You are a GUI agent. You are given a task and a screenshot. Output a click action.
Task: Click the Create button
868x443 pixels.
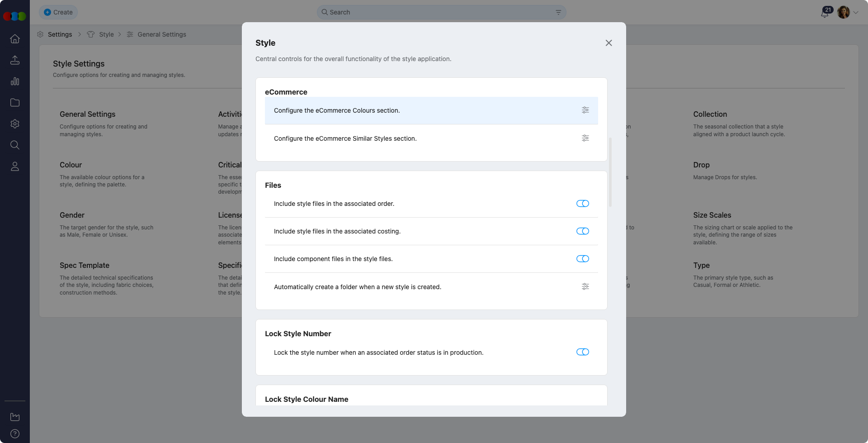(x=58, y=12)
